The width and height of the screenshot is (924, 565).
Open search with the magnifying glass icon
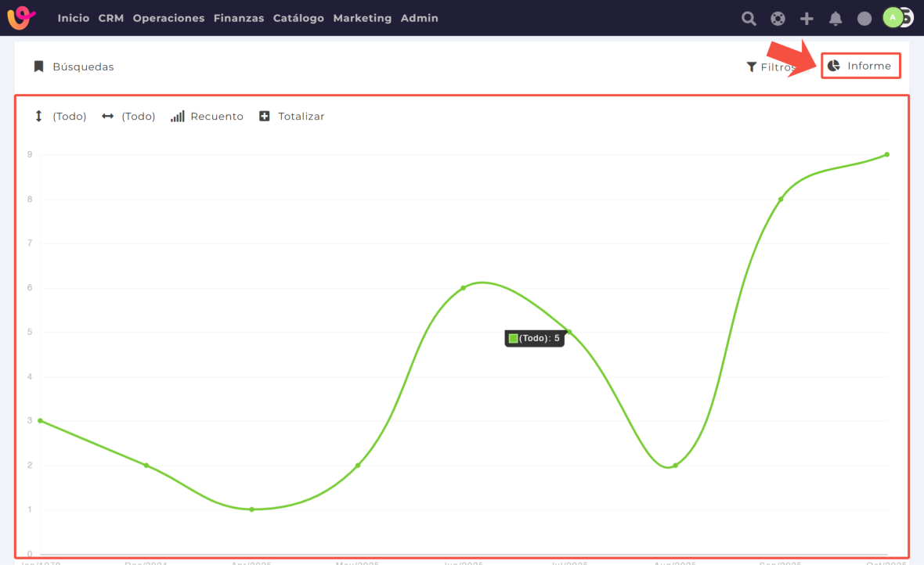(x=749, y=18)
